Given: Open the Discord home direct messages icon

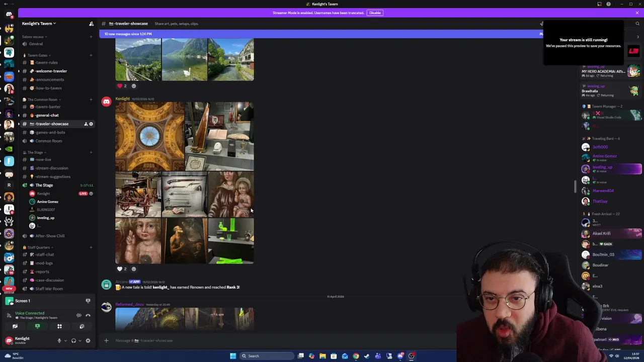Looking at the screenshot, I should pos(9,15).
